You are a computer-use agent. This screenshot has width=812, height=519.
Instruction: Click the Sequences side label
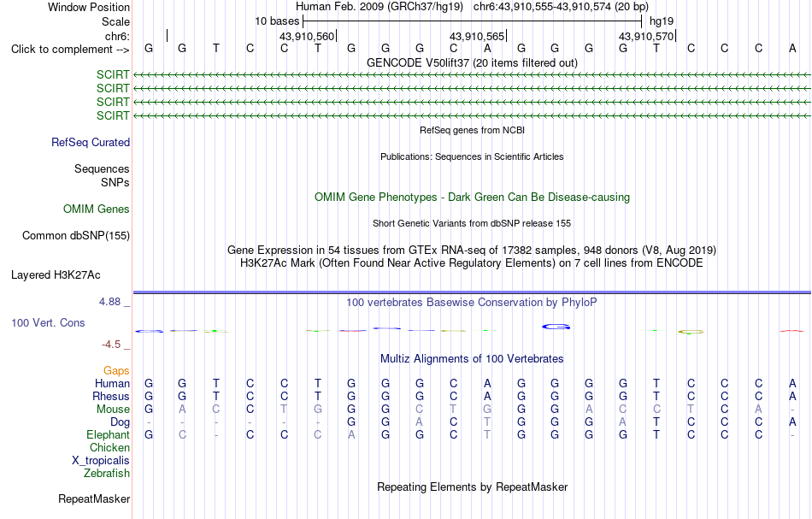[x=102, y=168]
